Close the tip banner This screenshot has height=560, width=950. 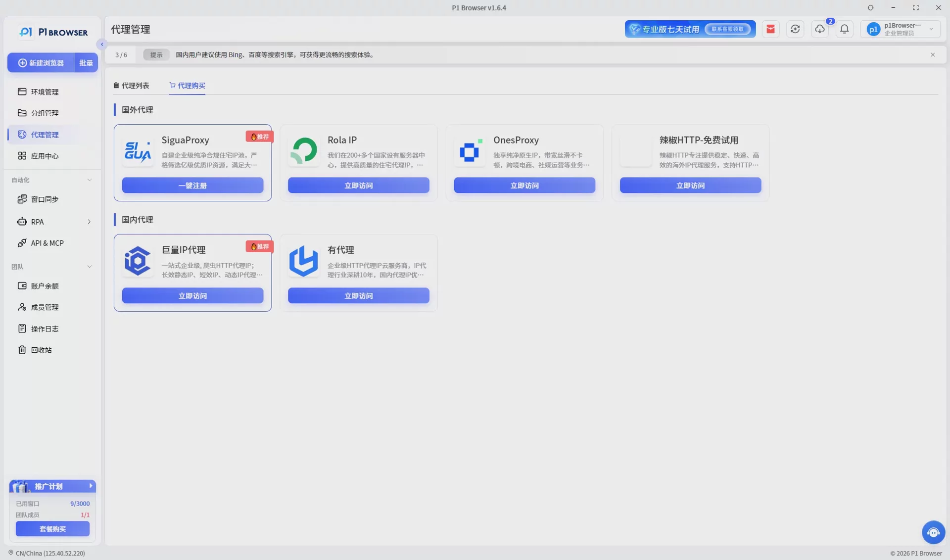coord(933,55)
